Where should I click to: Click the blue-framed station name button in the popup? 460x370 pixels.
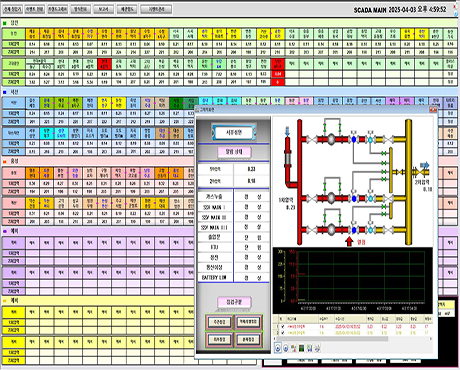click(x=234, y=132)
